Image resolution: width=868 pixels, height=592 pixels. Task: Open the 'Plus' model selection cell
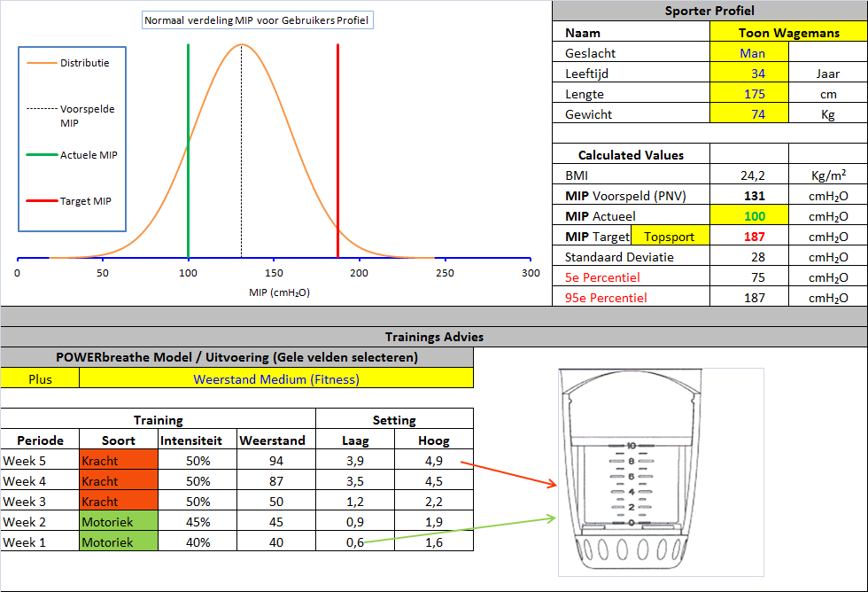click(40, 379)
